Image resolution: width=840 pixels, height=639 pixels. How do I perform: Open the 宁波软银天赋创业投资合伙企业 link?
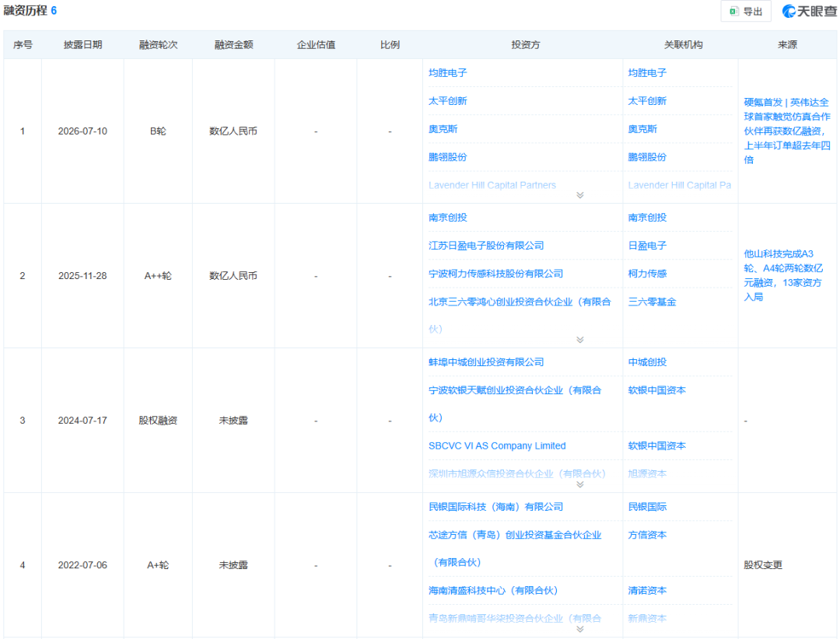pos(515,404)
